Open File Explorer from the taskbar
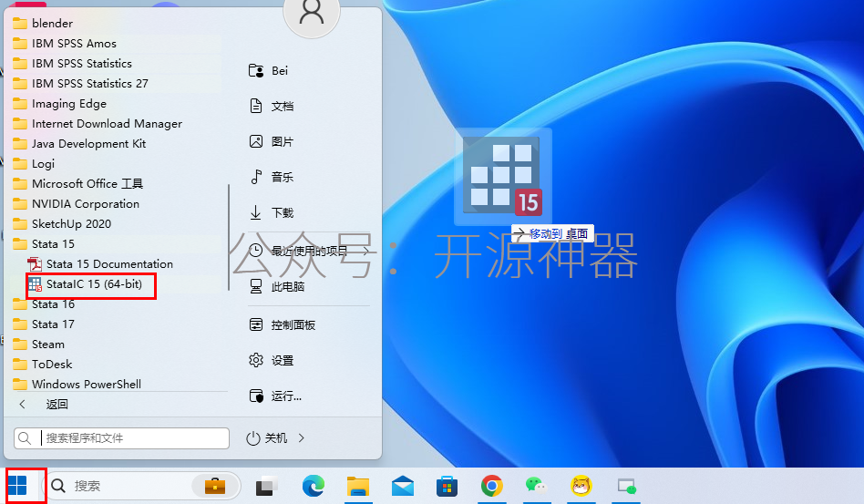The height and width of the screenshot is (504, 864). [x=358, y=486]
